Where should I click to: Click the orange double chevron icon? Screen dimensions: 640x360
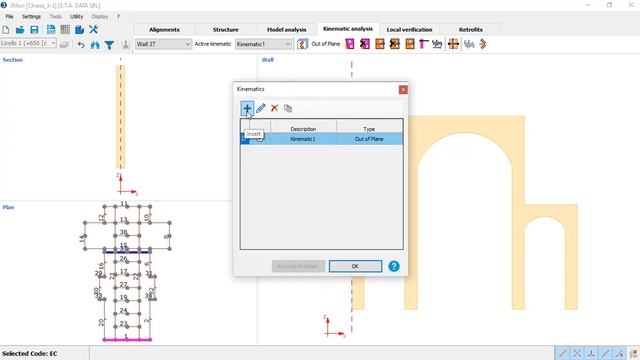pyautogui.click(x=483, y=44)
